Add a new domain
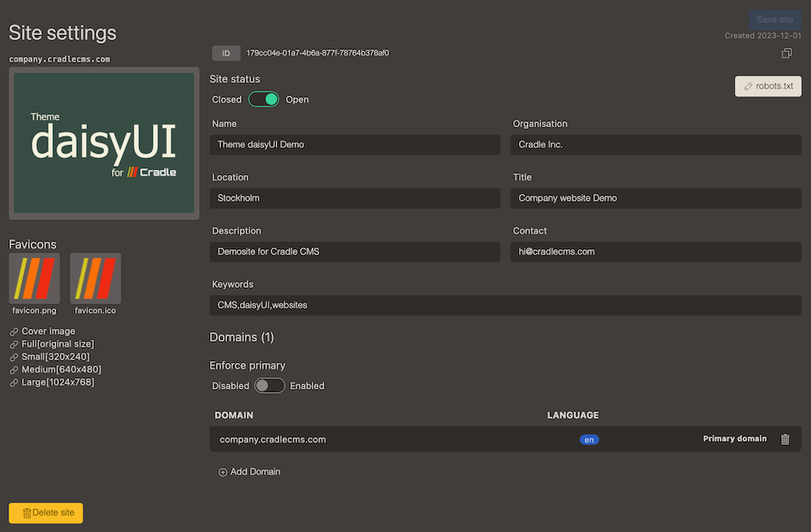Viewport: 811px width, 532px height. (x=249, y=471)
